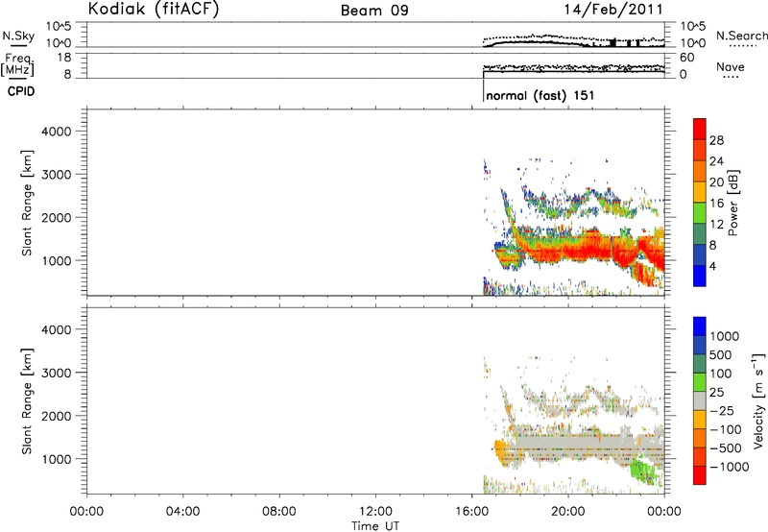Screen dimensions: 768x532
Task: Click the '-25' label on velocity color bar
Action: click(x=722, y=411)
